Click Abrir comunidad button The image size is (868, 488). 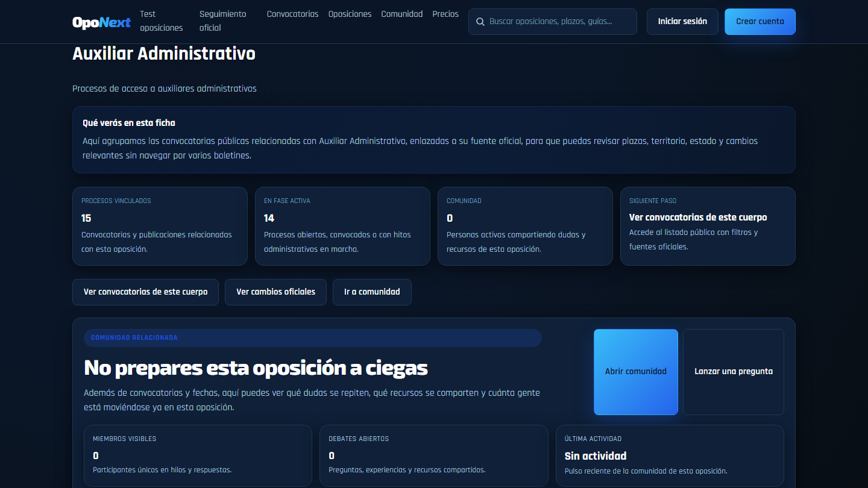click(x=636, y=372)
